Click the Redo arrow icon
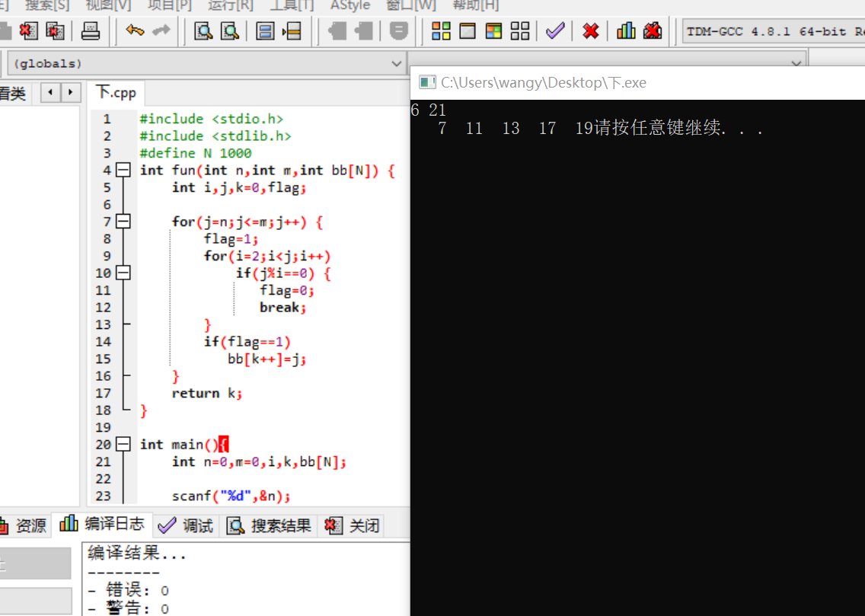The image size is (865, 616). tap(161, 31)
